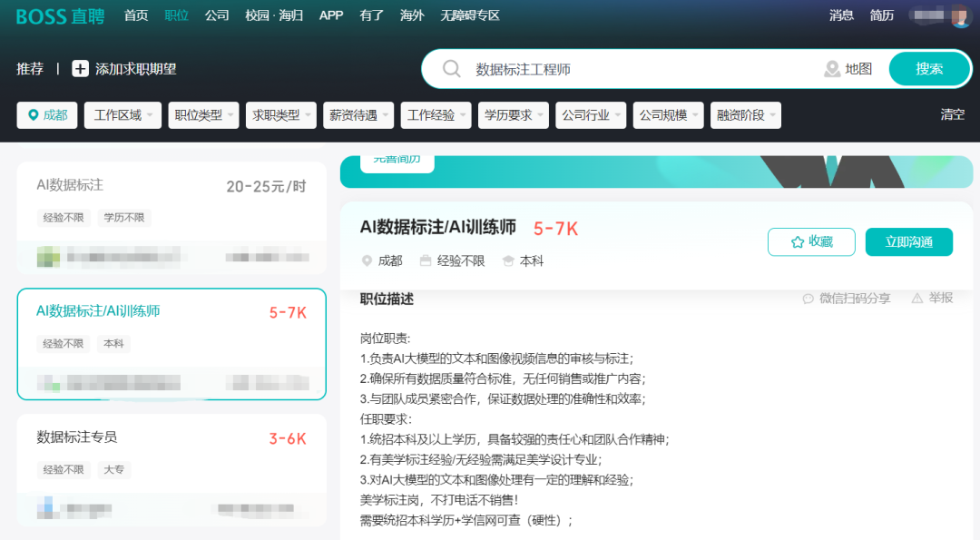Click the AI数据标注/AI训练师 title in list

pyautogui.click(x=98, y=310)
